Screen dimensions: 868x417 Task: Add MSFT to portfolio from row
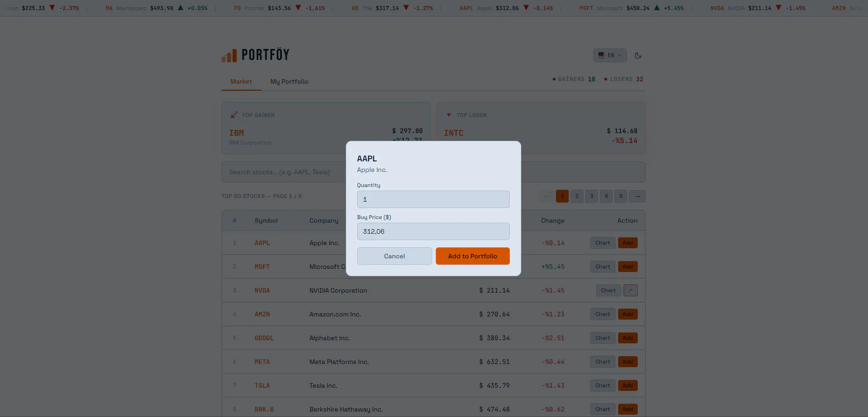point(628,267)
